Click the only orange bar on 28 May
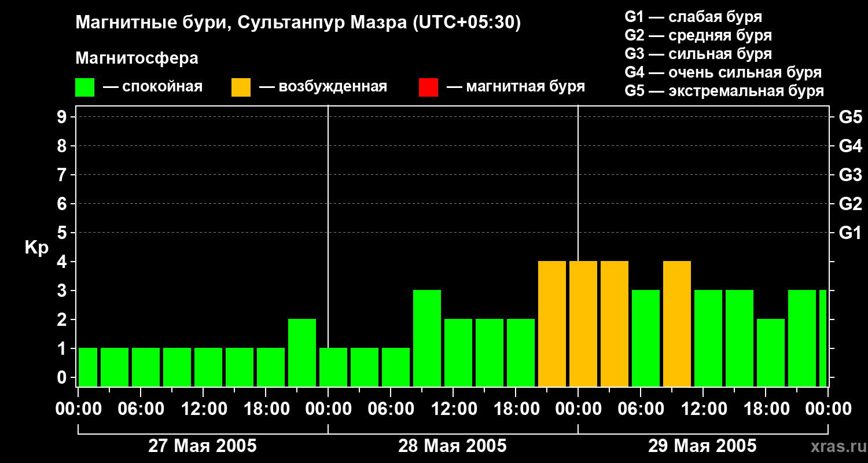Image resolution: width=868 pixels, height=463 pixels. (552, 324)
